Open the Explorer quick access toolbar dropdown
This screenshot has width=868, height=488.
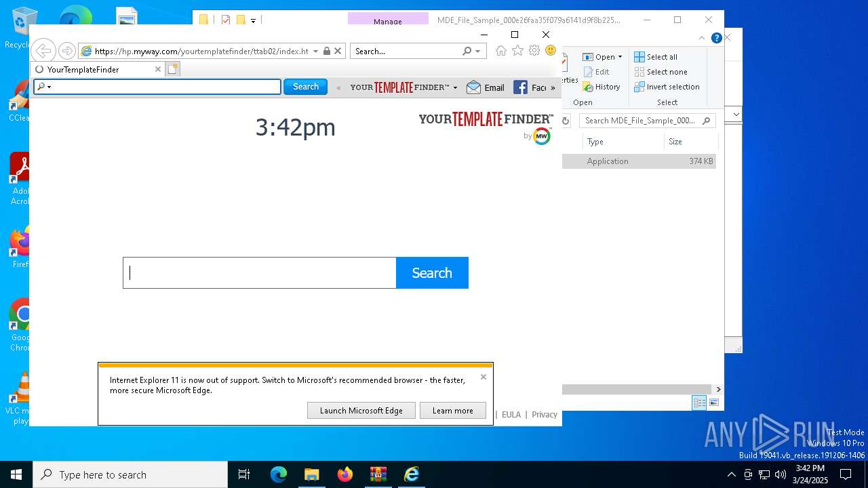[254, 20]
